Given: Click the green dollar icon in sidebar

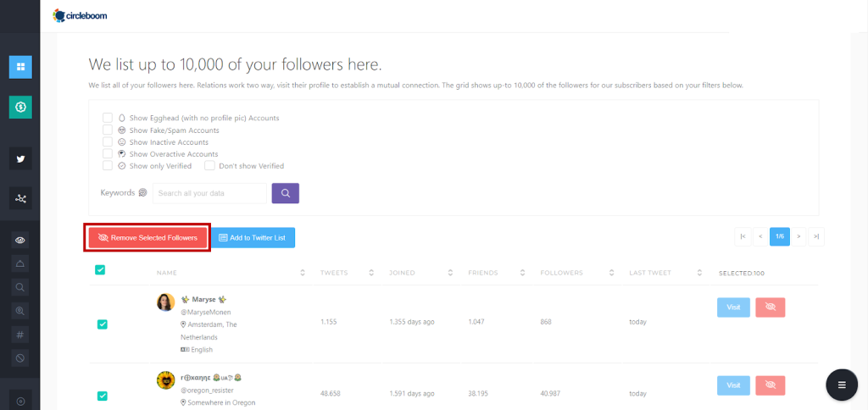Looking at the screenshot, I should (x=20, y=107).
